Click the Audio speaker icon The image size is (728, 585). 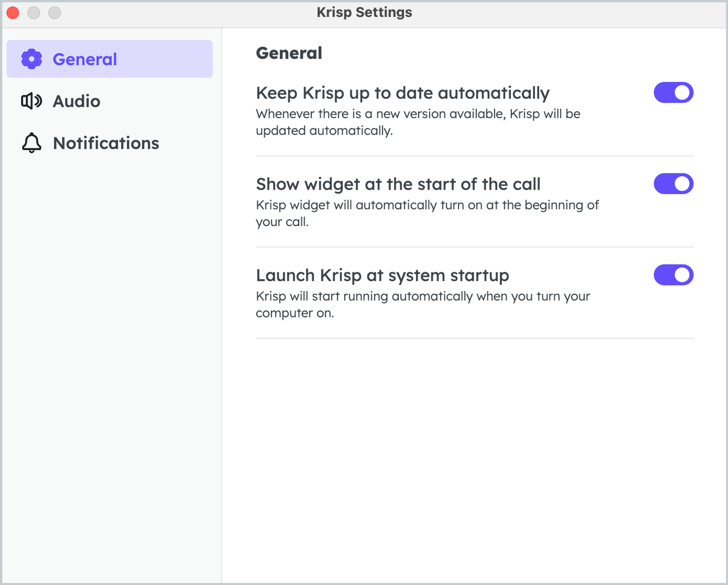tap(32, 101)
